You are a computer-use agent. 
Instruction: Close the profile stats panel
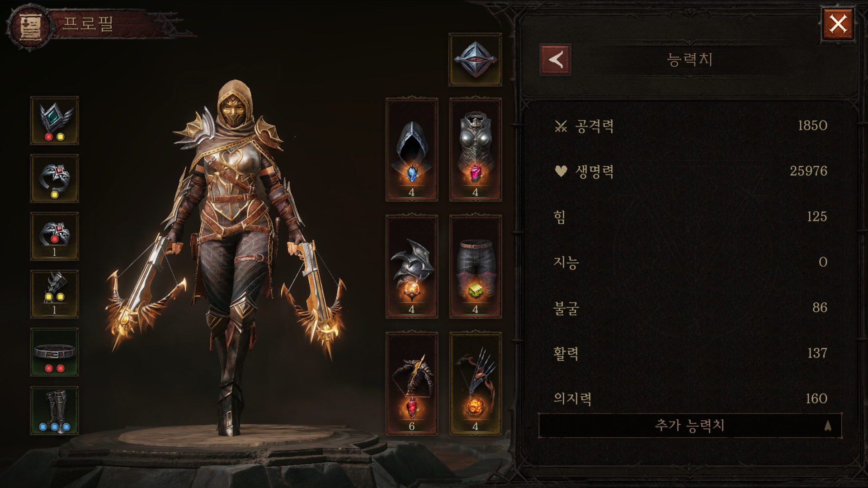(838, 23)
